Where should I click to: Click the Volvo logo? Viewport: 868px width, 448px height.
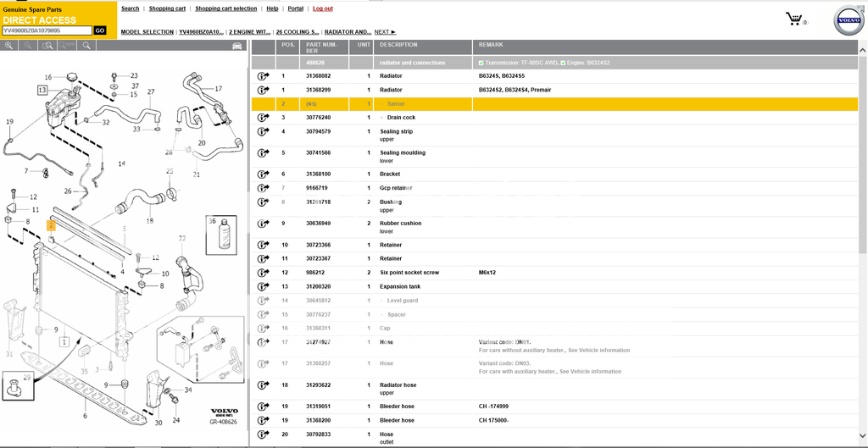[x=848, y=20]
